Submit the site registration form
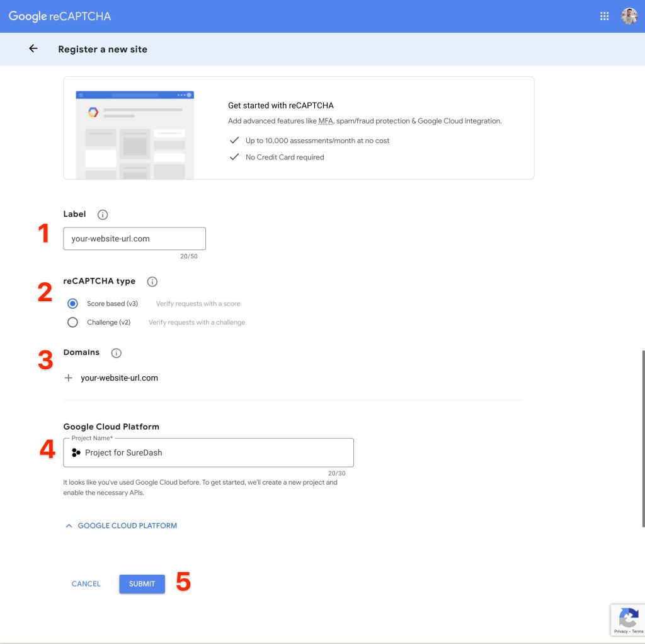Image resolution: width=645 pixels, height=644 pixels. (142, 584)
